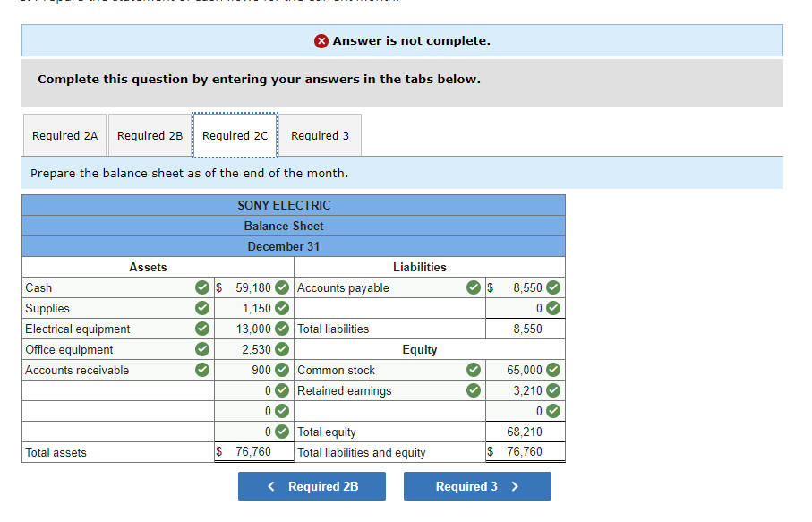Screen dimensions: 812x522
Task: Click green checkmark beside Accounts receivable label
Action: [x=202, y=370]
